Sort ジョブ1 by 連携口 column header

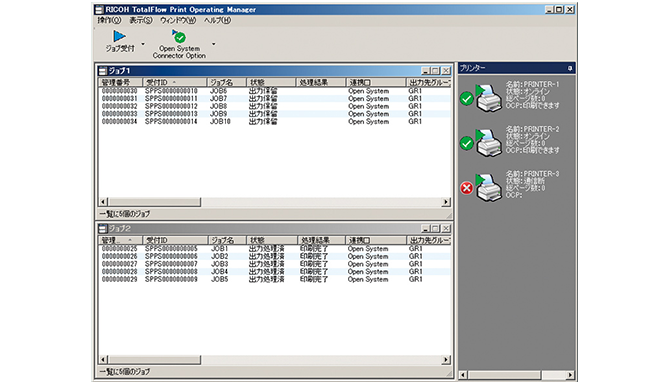[x=376, y=82]
